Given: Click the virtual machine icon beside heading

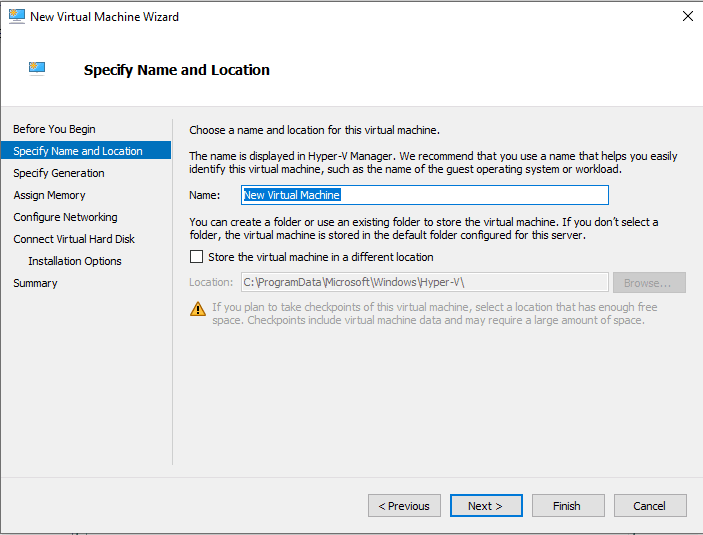Looking at the screenshot, I should 37,68.
